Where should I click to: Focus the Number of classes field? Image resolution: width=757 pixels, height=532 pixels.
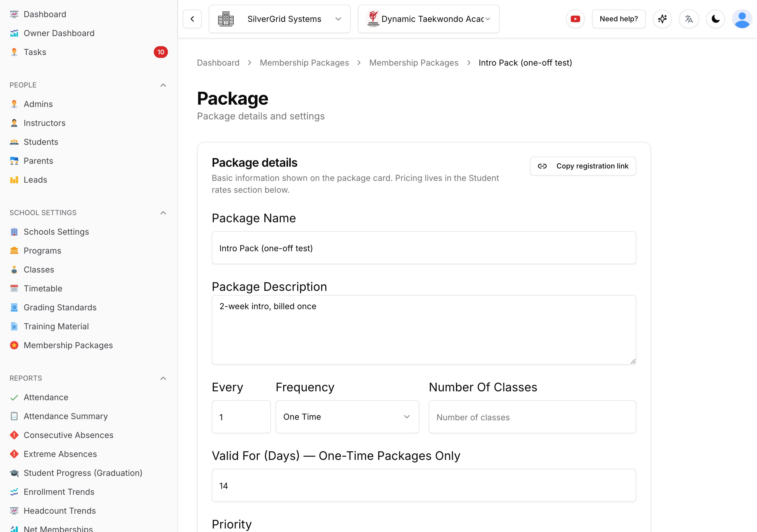tap(532, 417)
